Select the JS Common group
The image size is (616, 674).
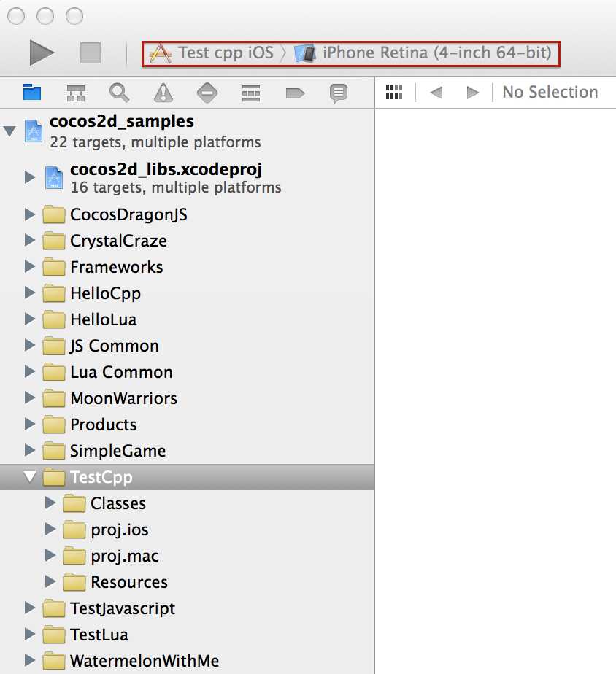[x=187, y=346]
